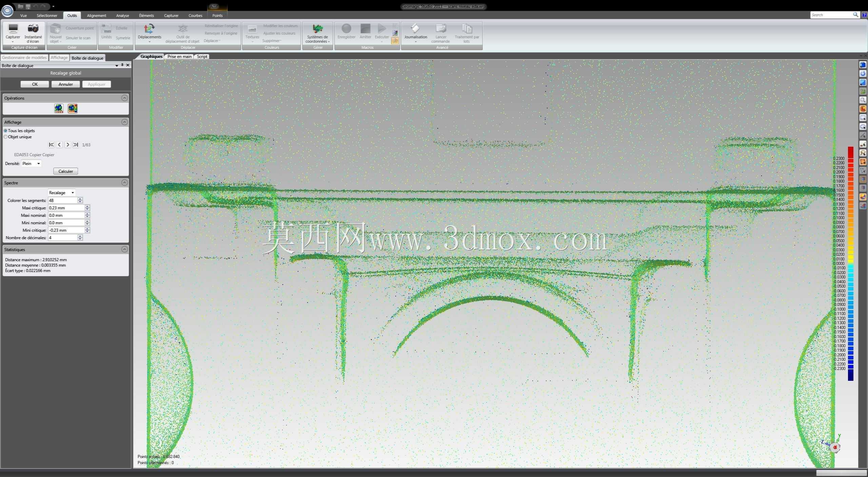
Task: Click the orange macro folder icon
Action: [x=395, y=41]
